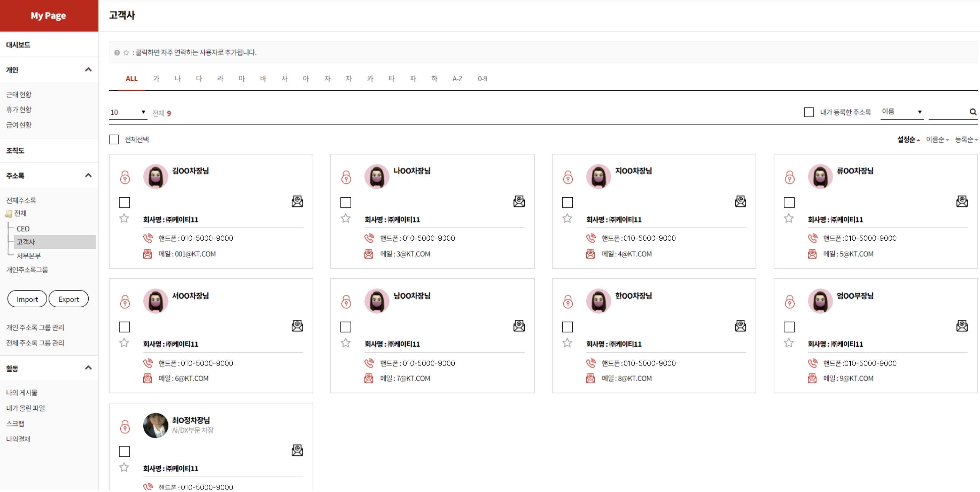Click the search magnifier icon
This screenshot has width=980, height=492.
pos(973,112)
